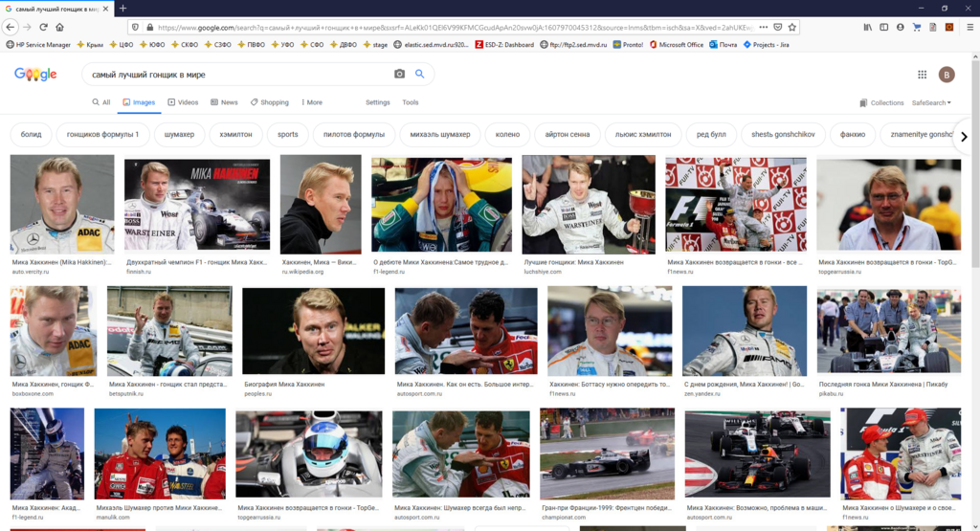The height and width of the screenshot is (531, 980).
Task: Click the zen.yandex.ru source text
Action: click(x=702, y=393)
